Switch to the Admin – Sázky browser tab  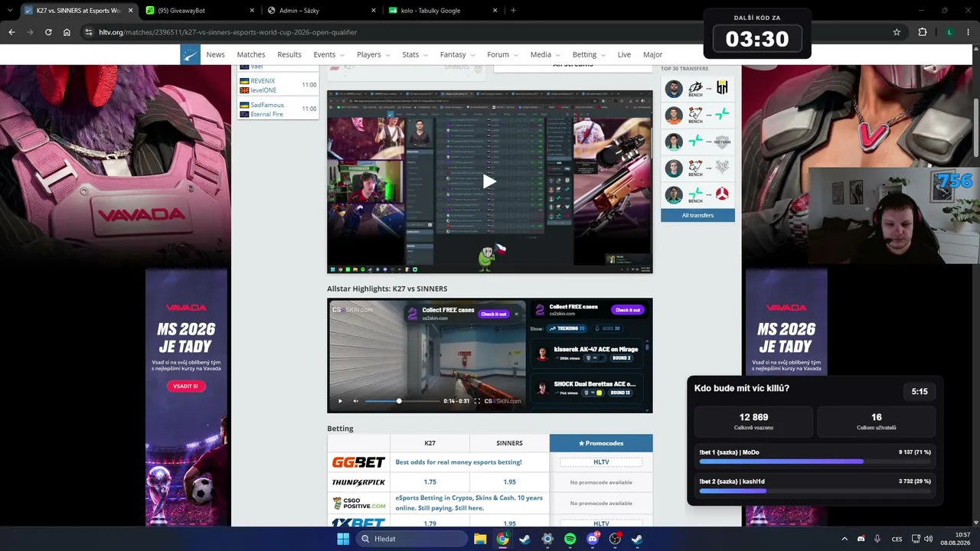(x=322, y=11)
